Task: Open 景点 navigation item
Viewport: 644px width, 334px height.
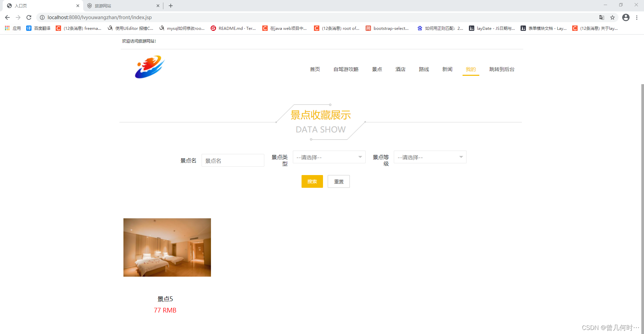Action: [377, 69]
